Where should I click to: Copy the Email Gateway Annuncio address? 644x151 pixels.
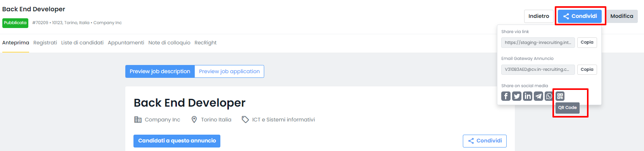(x=587, y=70)
